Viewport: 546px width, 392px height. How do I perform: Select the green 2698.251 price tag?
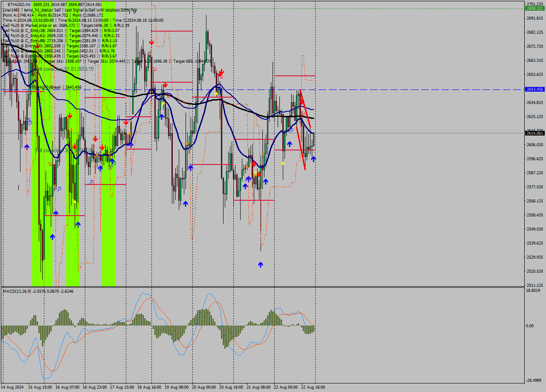tap(535, 8)
